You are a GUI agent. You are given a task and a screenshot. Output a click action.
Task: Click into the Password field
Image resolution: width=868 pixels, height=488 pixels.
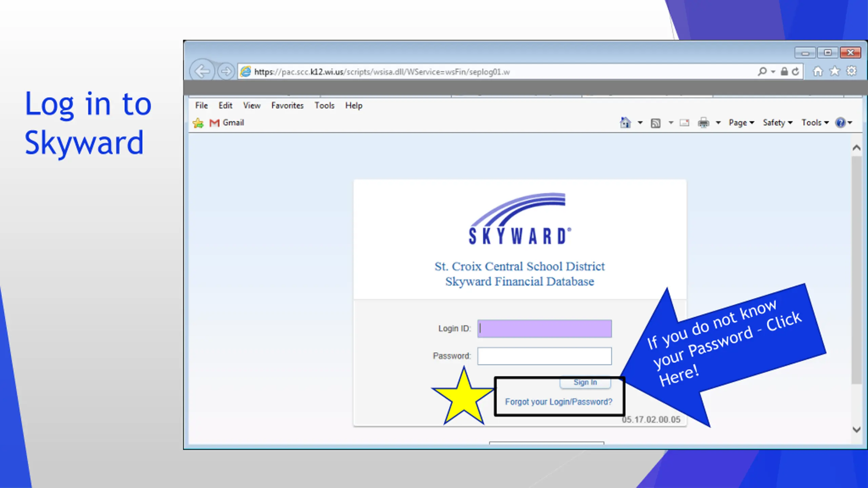(545, 356)
